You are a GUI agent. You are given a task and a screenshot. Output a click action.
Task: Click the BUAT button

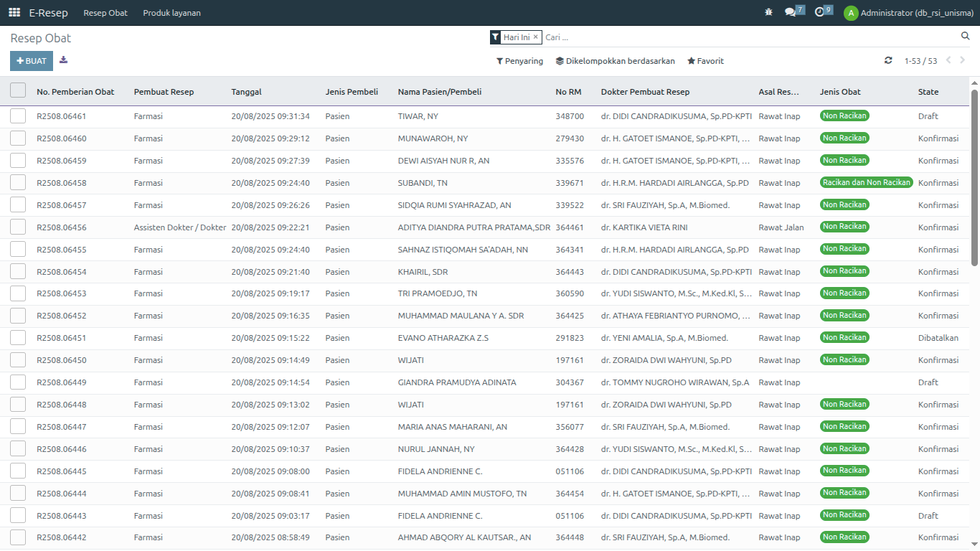32,61
